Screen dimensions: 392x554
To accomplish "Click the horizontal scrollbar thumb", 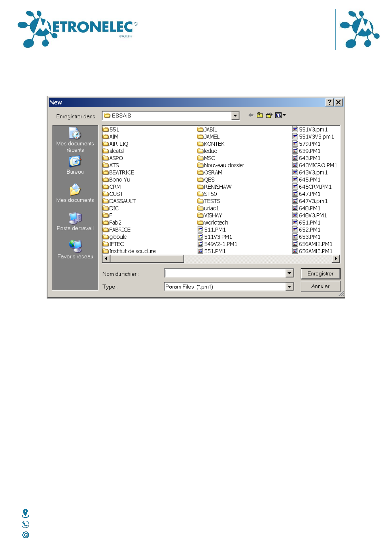I will click(x=147, y=259).
